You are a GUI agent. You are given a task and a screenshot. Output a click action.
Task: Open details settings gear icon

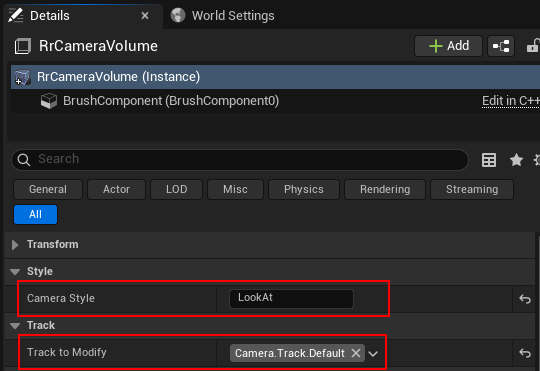pos(537,160)
